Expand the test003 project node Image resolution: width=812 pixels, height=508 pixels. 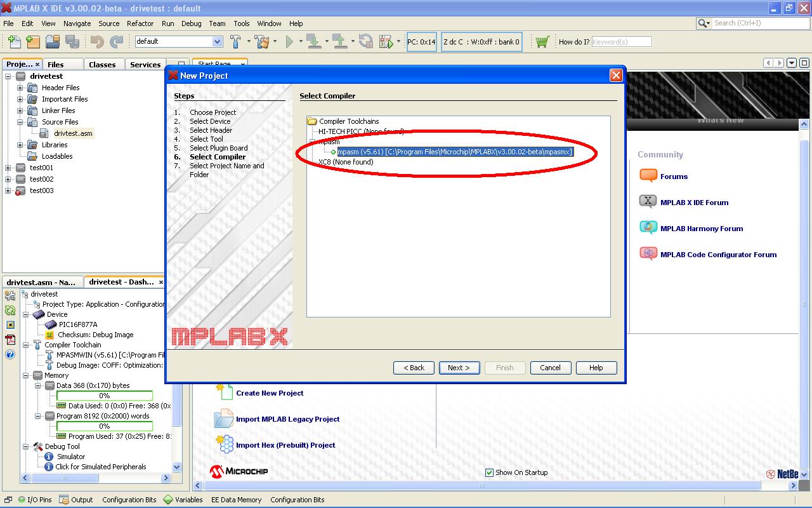pos(8,190)
